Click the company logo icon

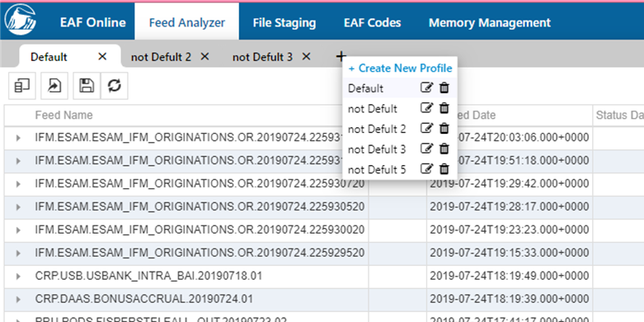point(20,20)
